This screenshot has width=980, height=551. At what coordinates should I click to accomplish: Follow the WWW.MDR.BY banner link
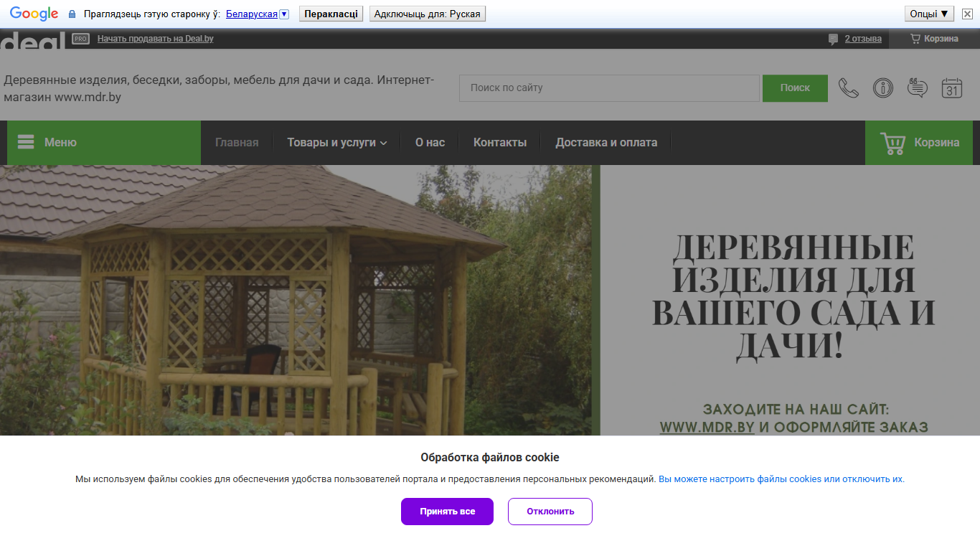pos(707,427)
